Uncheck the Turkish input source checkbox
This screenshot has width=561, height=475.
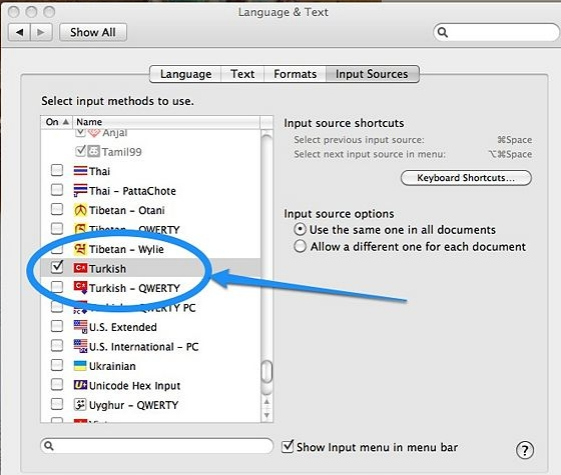(x=57, y=267)
